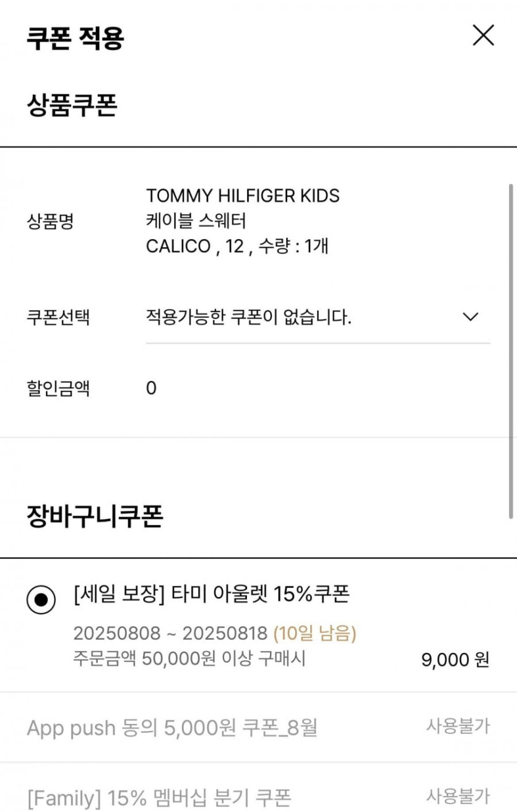The height and width of the screenshot is (812, 517).
Task: Click the CALICO, 12, 수량 option text
Action: [x=237, y=247]
